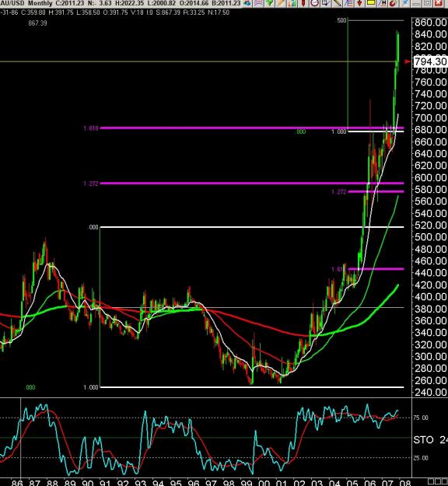Click first small box at bottom-right corner
This screenshot has height=486, width=448.
pos(431,482)
